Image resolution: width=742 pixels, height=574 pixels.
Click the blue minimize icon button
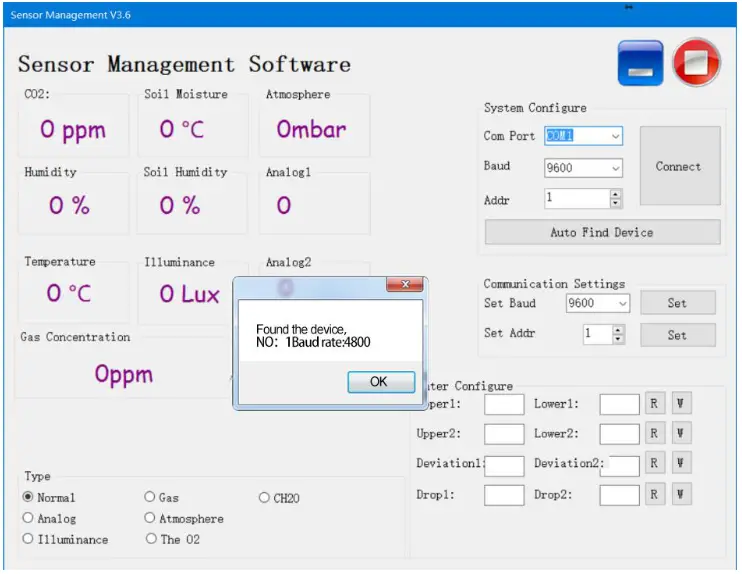(640, 63)
